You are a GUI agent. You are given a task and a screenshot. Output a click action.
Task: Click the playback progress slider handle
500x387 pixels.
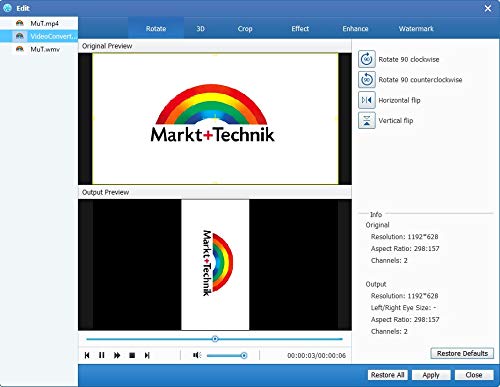coord(215,339)
